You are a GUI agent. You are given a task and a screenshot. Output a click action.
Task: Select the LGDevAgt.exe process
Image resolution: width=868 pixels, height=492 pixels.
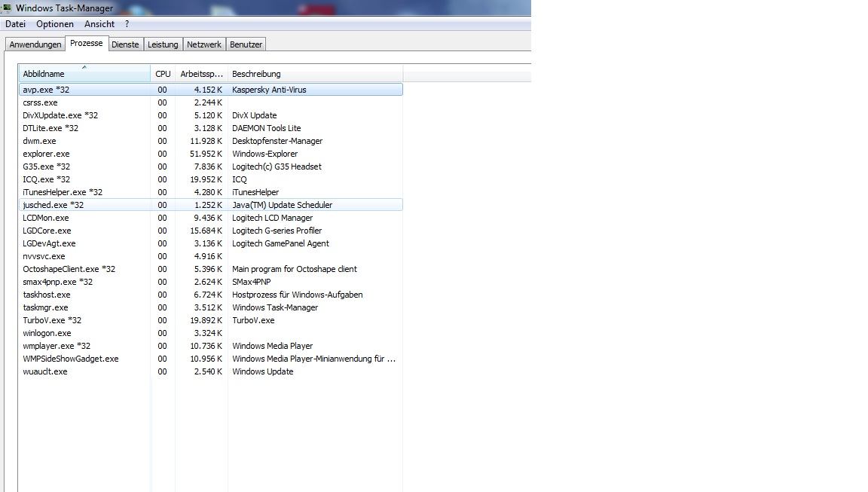click(x=210, y=243)
